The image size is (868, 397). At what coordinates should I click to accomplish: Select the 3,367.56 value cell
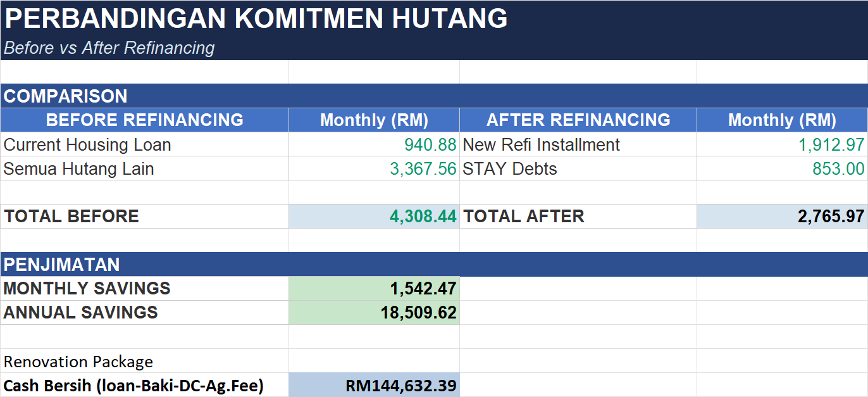pyautogui.click(x=374, y=168)
